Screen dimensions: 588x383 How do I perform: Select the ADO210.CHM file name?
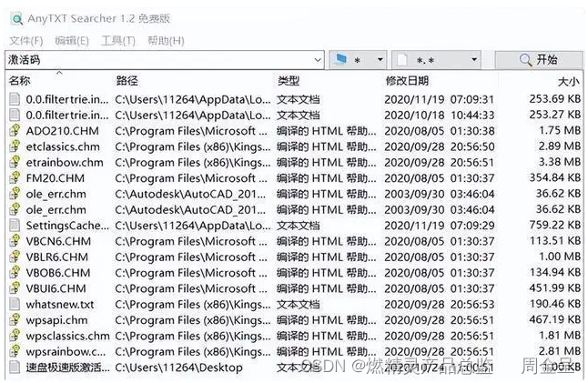(x=62, y=131)
